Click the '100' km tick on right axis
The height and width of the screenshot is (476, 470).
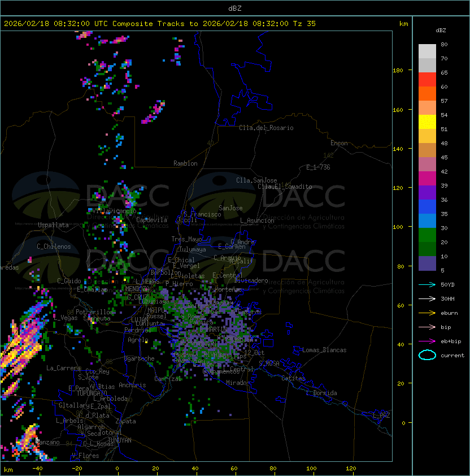398,227
